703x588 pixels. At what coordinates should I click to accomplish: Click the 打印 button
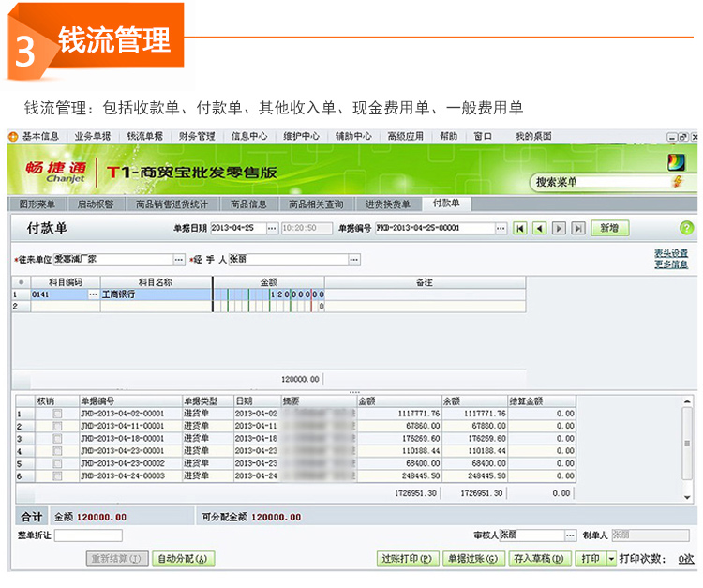point(591,559)
